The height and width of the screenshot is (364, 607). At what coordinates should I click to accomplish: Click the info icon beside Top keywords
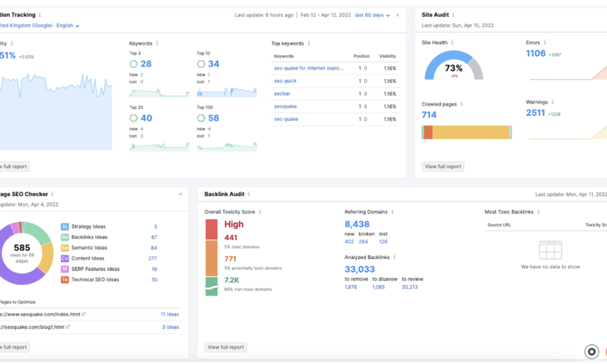pyautogui.click(x=308, y=43)
